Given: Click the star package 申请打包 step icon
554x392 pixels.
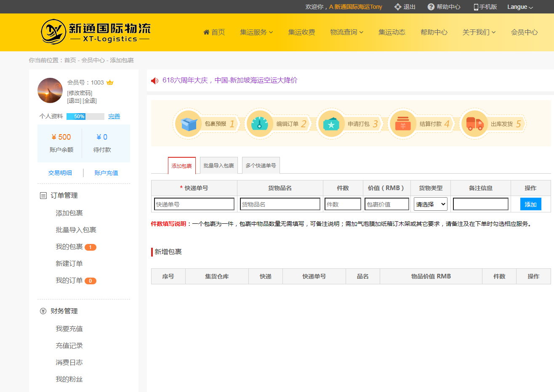Looking at the screenshot, I should 331,124.
